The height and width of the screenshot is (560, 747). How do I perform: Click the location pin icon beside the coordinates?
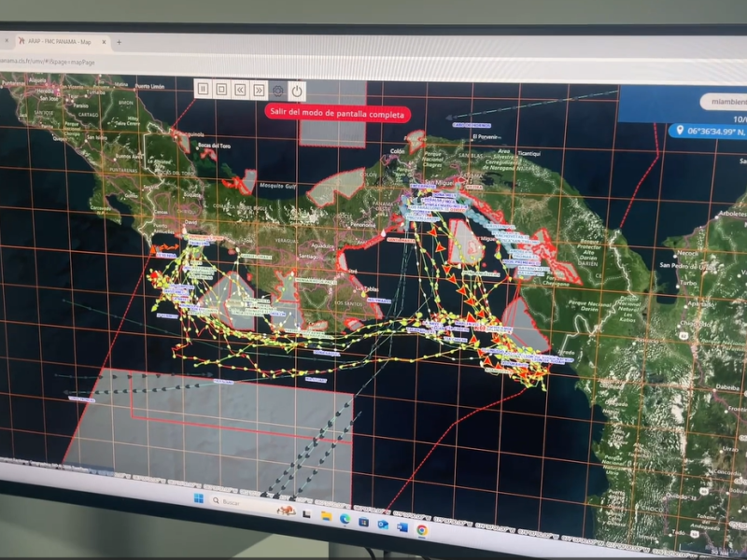(x=680, y=131)
